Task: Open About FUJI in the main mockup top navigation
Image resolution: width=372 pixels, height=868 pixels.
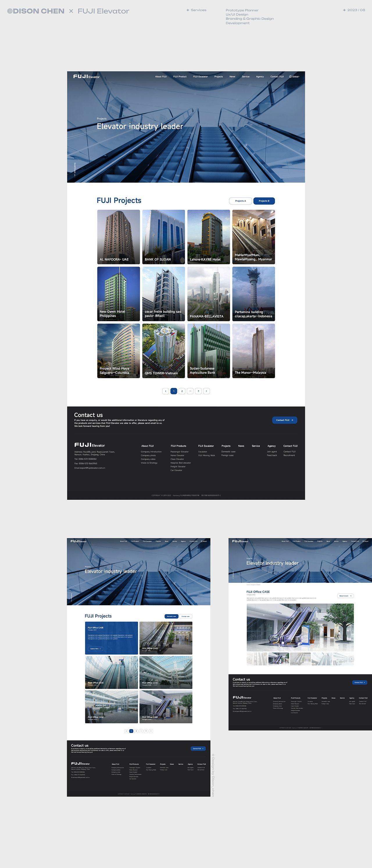Action: coord(161,76)
